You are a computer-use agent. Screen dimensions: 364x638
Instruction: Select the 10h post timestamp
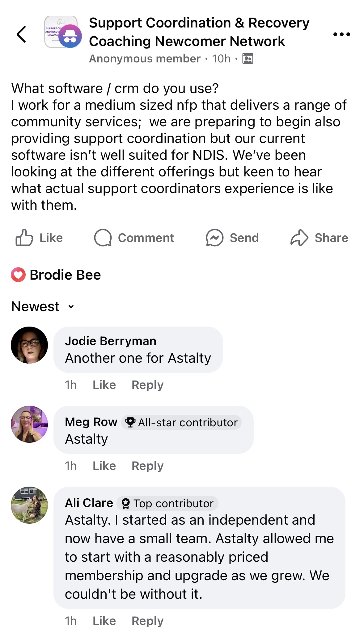(221, 58)
